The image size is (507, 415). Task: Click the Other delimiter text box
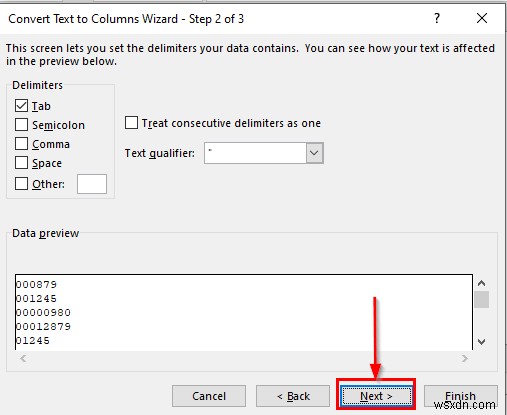point(92,184)
